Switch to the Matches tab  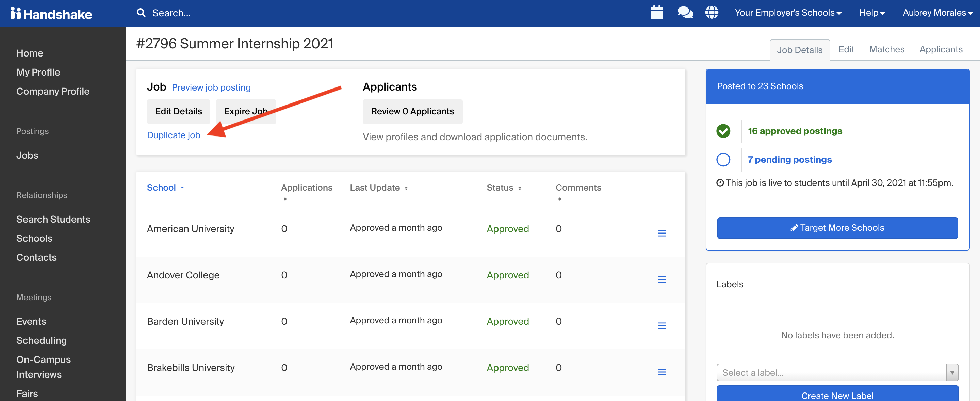pyautogui.click(x=887, y=49)
